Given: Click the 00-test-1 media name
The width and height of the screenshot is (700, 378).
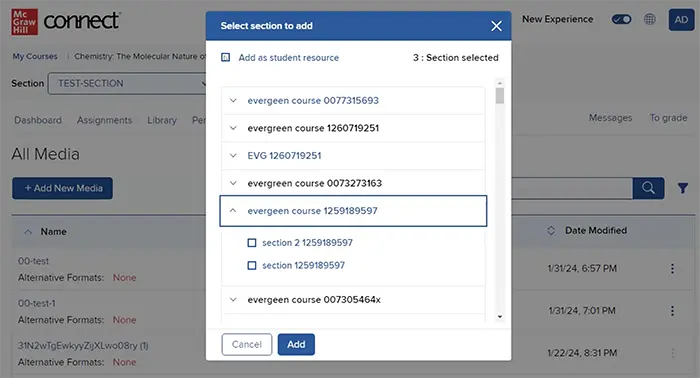Looking at the screenshot, I should [x=37, y=303].
